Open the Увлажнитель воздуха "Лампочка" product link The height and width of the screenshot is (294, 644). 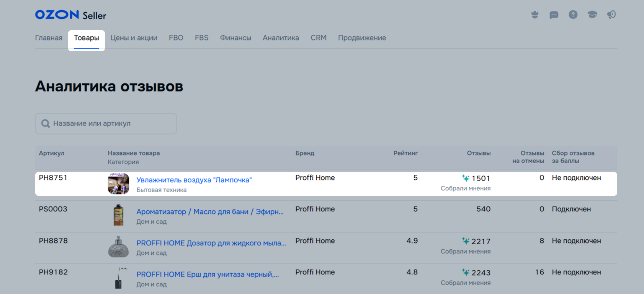194,180
